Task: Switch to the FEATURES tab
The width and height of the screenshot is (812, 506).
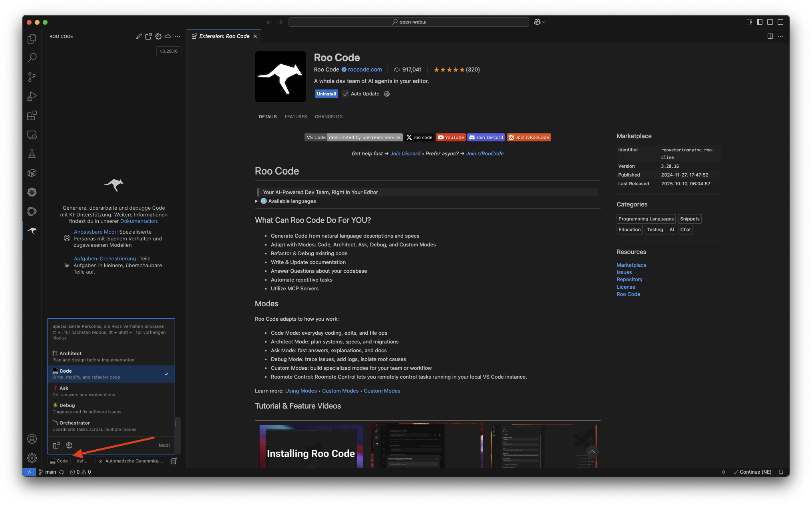Action: click(296, 117)
